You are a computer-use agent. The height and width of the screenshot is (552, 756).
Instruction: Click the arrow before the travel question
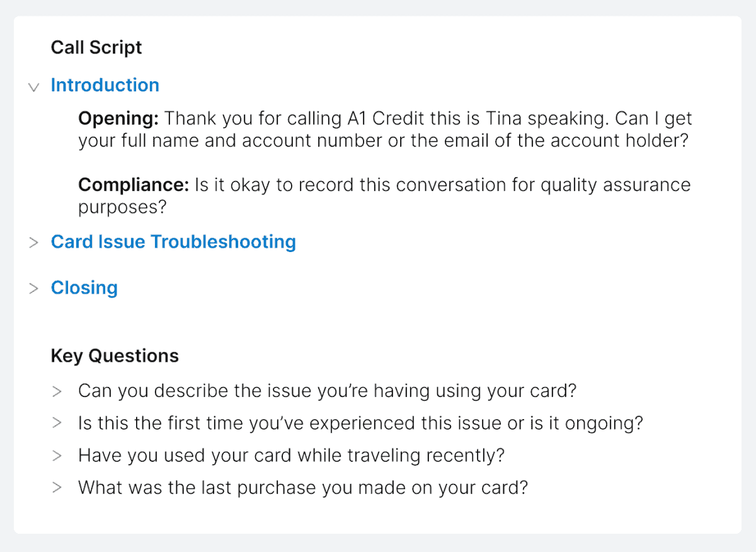(57, 455)
